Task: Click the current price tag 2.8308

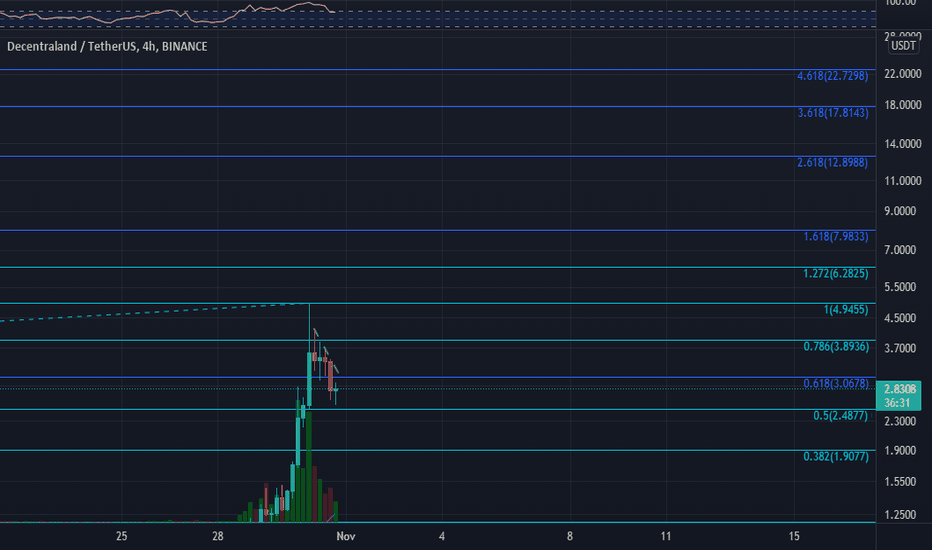Action: click(899, 395)
